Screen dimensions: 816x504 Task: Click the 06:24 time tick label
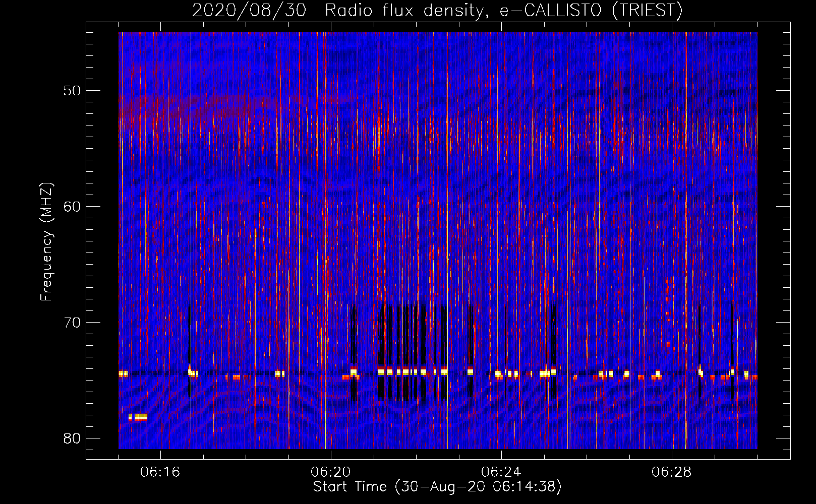coord(501,472)
